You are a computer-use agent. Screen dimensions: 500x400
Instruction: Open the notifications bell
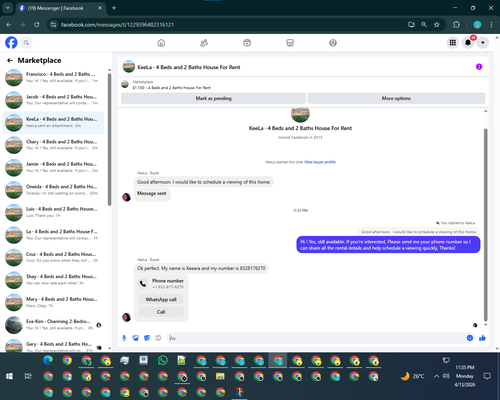coord(468,43)
